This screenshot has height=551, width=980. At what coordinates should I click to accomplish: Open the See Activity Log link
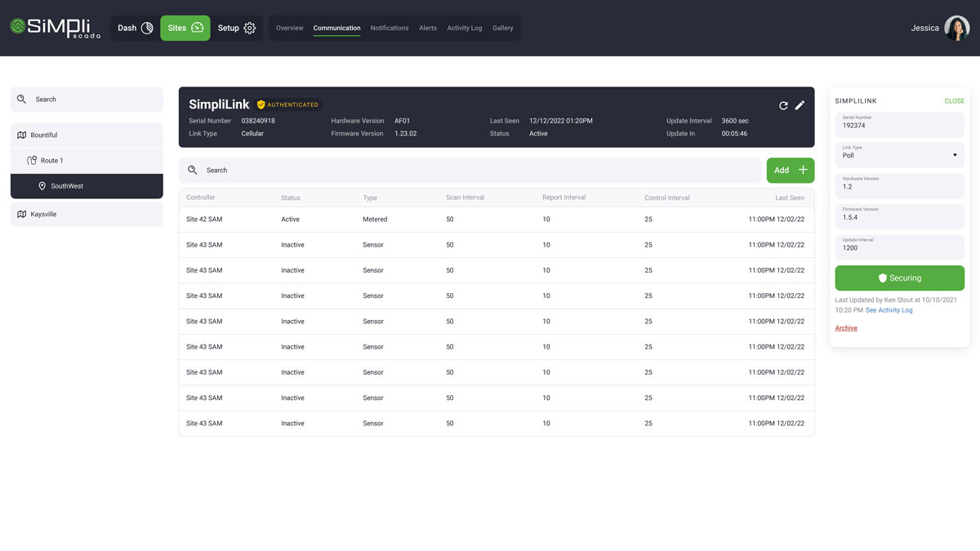(889, 310)
